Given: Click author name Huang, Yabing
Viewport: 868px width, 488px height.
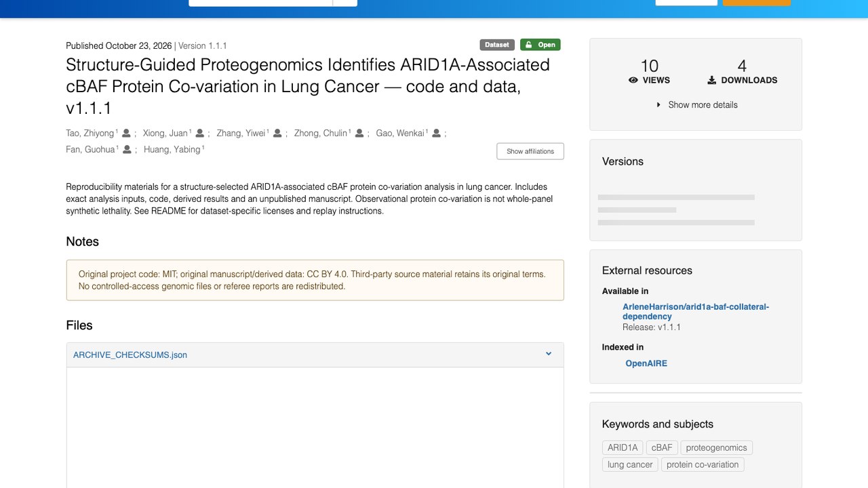Looking at the screenshot, I should point(172,150).
